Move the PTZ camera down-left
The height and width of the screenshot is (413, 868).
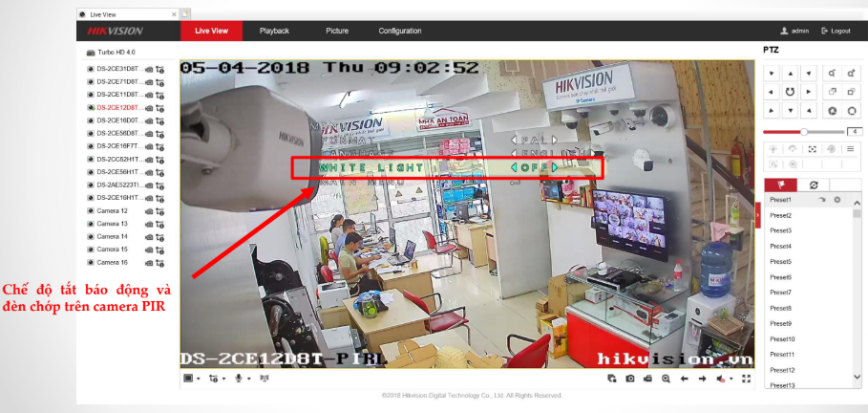pyautogui.click(x=772, y=111)
